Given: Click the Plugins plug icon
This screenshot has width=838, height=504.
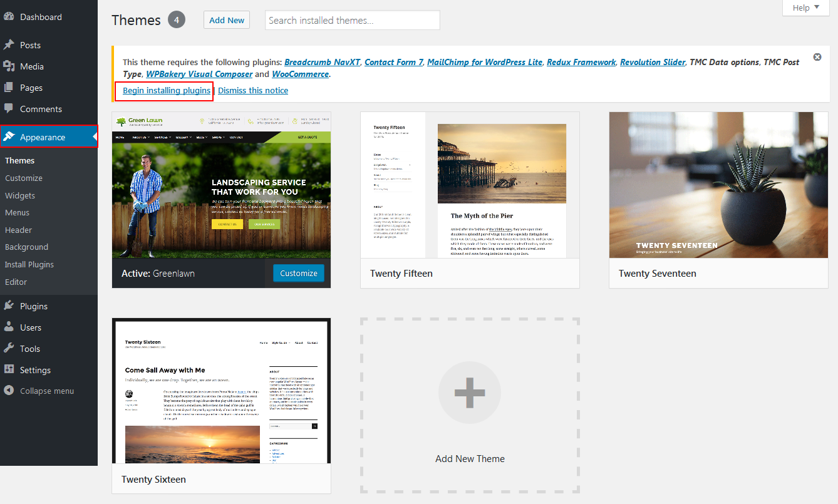Looking at the screenshot, I should [9, 306].
